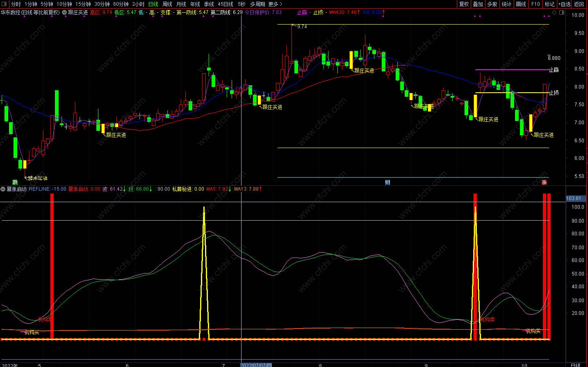The image size is (588, 367).
Task: Click the 暴涨启动 indicator name
Action: [17, 189]
